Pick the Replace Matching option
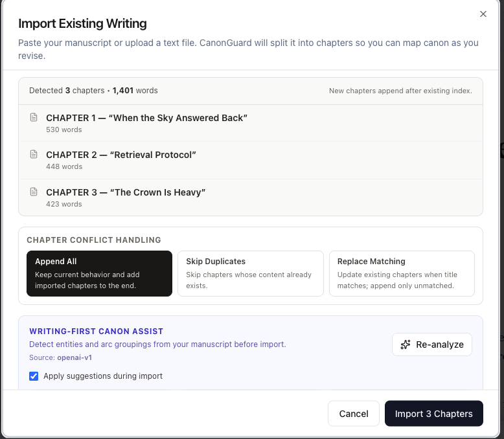The height and width of the screenshot is (439, 504). point(402,273)
